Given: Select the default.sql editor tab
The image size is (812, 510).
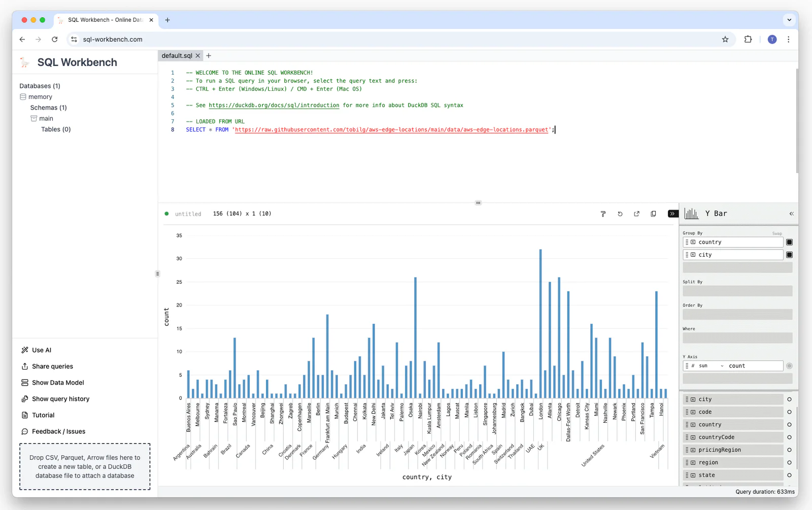Looking at the screenshot, I should tap(177, 56).
